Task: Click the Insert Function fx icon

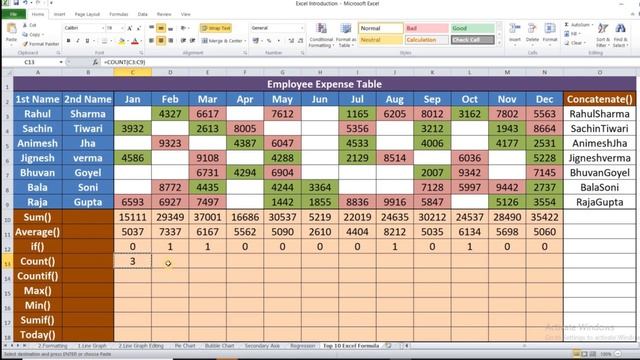Action: point(95,62)
